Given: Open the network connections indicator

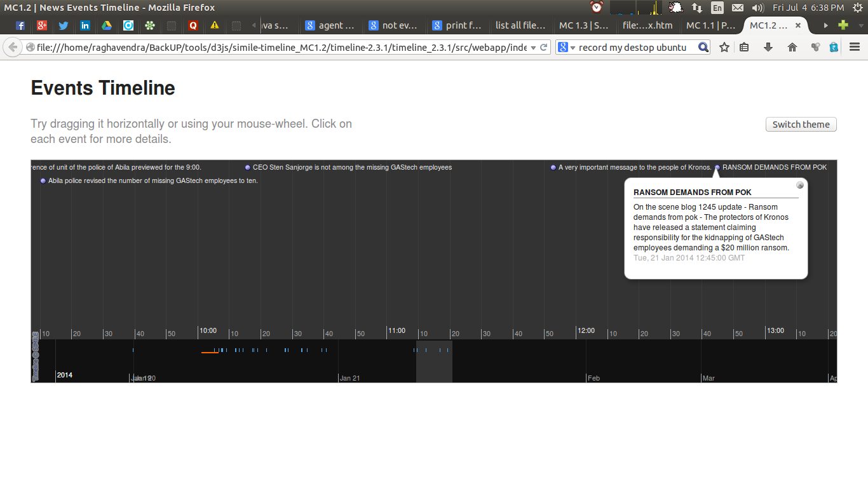Looking at the screenshot, I should pyautogui.click(x=697, y=8).
